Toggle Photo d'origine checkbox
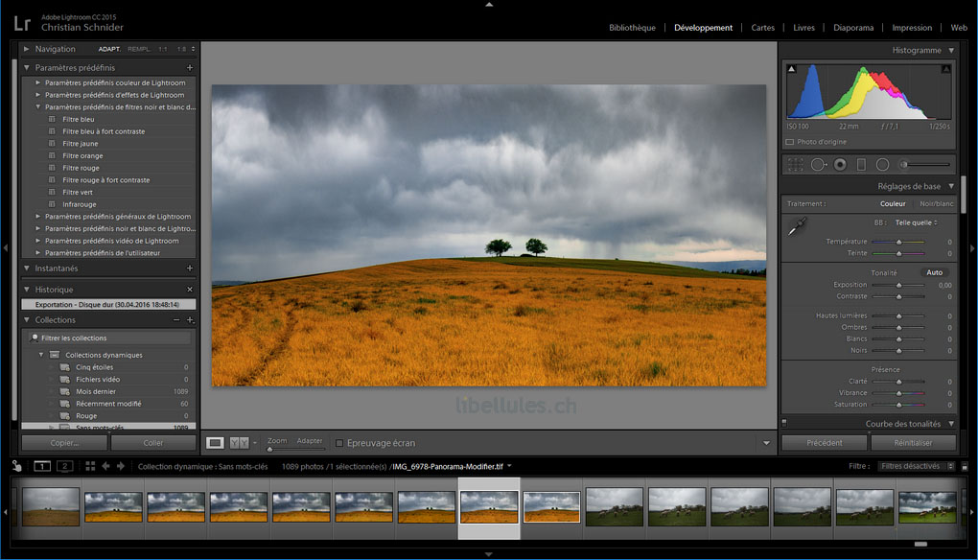Image resolution: width=978 pixels, height=560 pixels. (x=790, y=142)
